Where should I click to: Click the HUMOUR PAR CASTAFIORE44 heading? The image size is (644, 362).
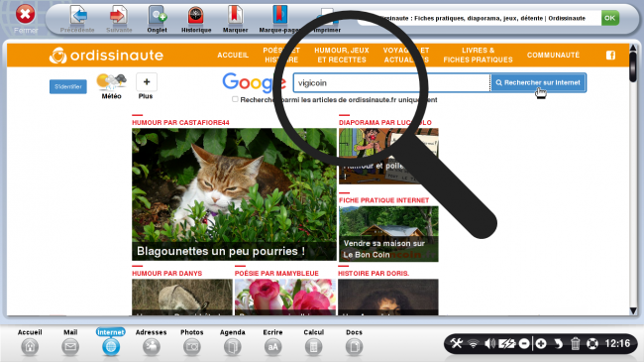180,123
